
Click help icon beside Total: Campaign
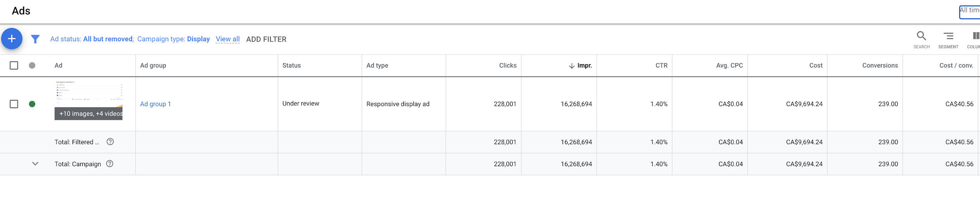(x=110, y=164)
